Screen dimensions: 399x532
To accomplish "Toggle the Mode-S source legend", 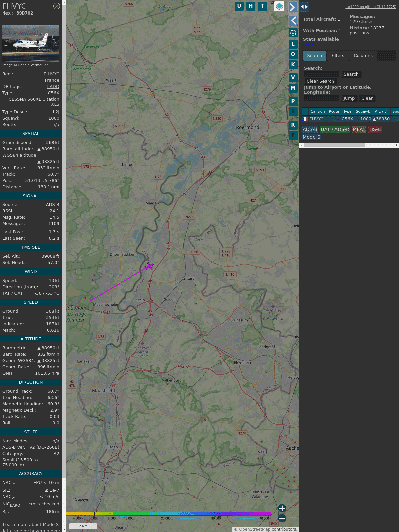I will click(x=311, y=137).
